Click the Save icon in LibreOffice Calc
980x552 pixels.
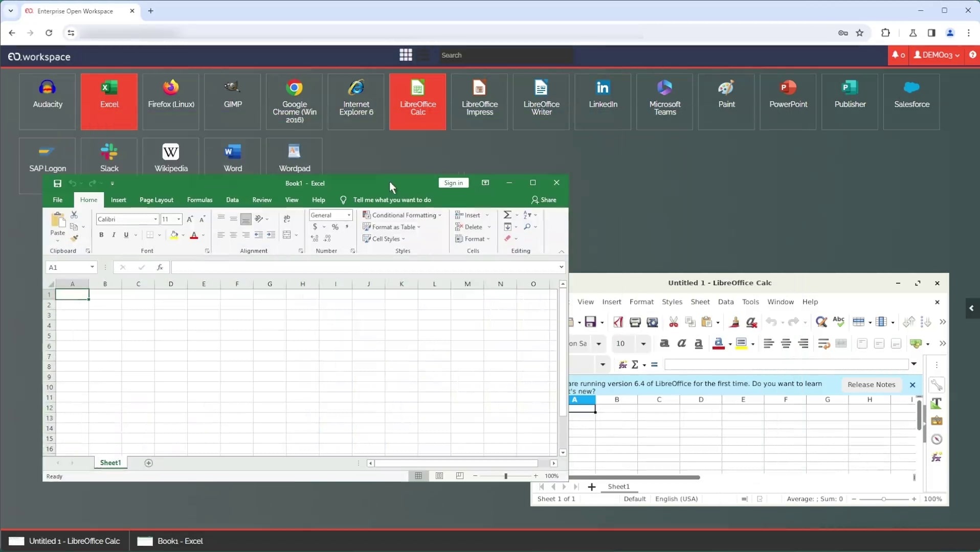590,322
